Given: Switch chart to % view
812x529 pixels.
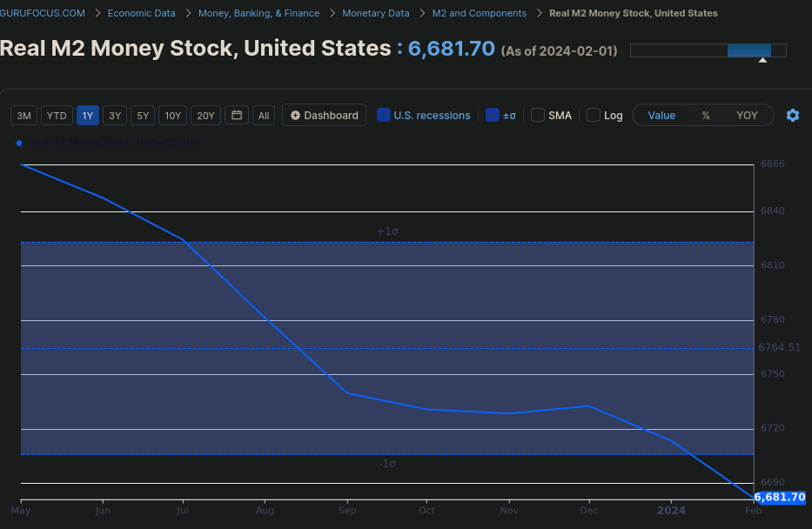Looking at the screenshot, I should click(706, 115).
